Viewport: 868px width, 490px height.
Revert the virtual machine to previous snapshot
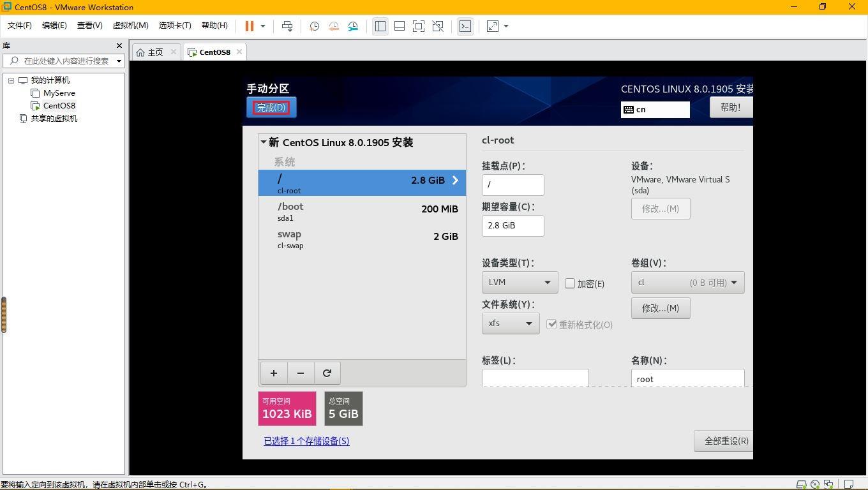pyautogui.click(x=334, y=26)
